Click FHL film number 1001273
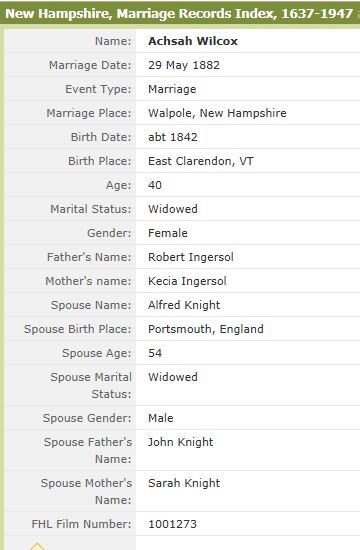 point(172,524)
